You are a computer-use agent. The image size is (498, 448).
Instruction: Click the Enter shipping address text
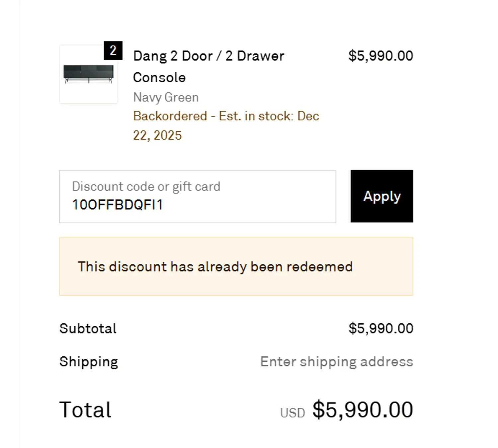click(336, 361)
